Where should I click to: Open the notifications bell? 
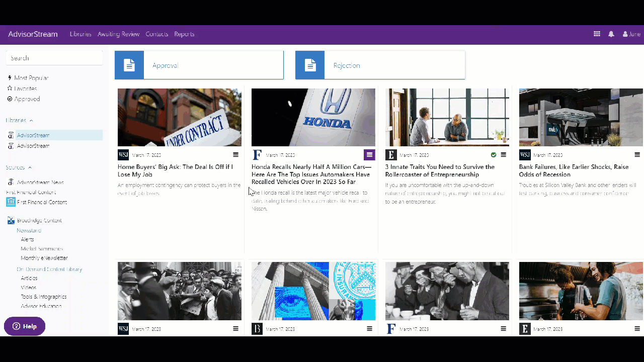611,34
